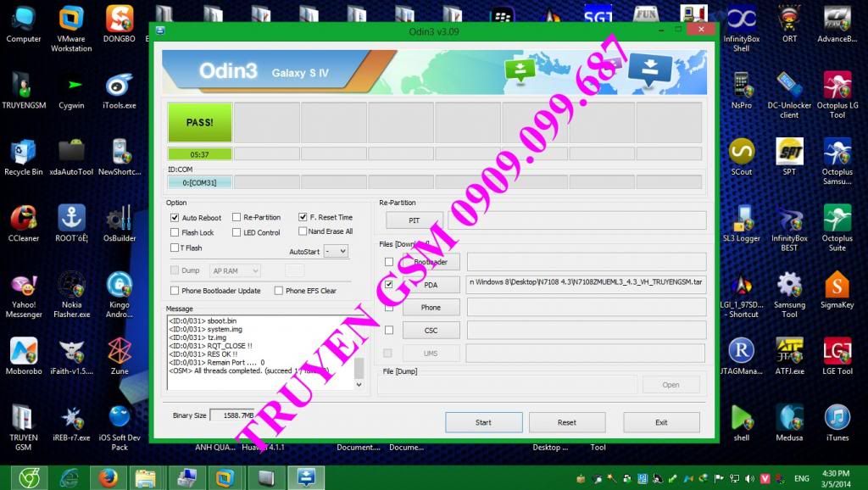This screenshot has height=490, width=868.
Task: Open the Recycle Bin
Action: pos(23,157)
